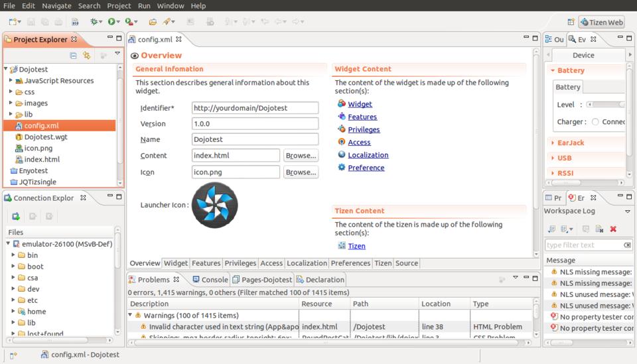The height and width of the screenshot is (364, 637).
Task: Open the Navigate menu
Action: click(x=56, y=5)
